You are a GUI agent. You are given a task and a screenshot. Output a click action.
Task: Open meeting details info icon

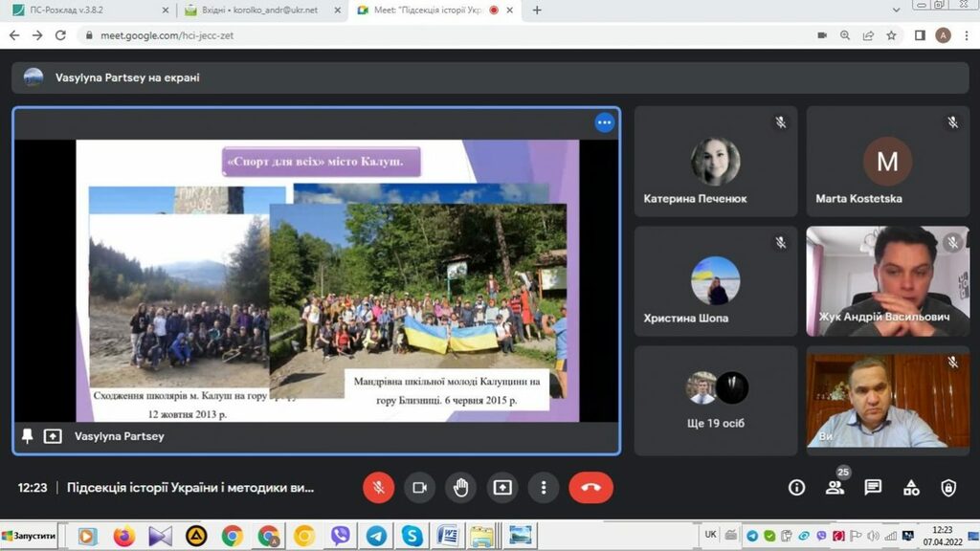[x=796, y=488]
